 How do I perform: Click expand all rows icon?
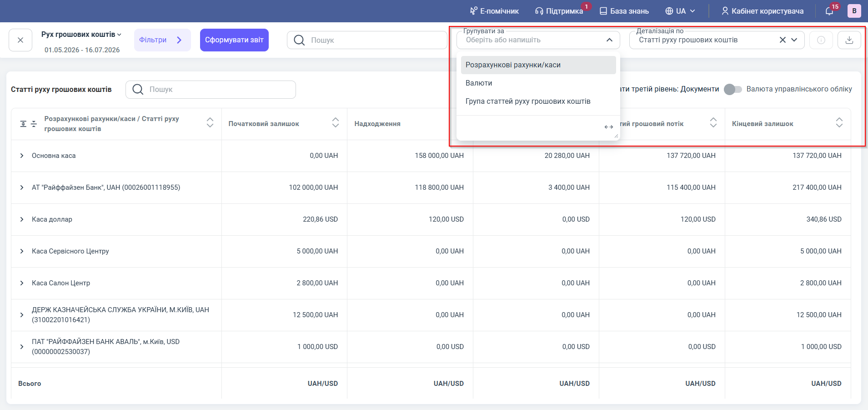tap(23, 124)
